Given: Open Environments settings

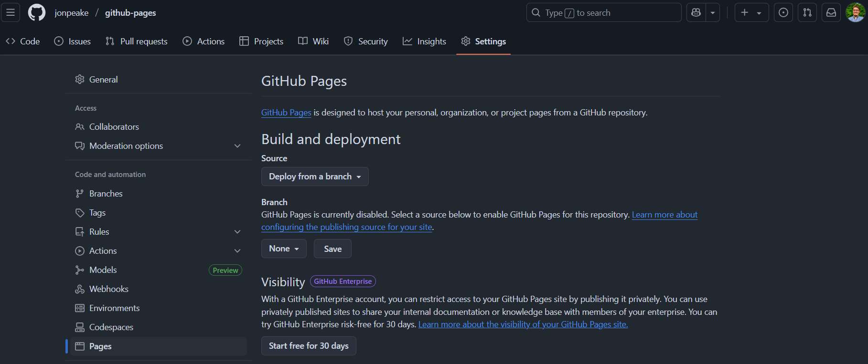Looking at the screenshot, I should click(159, 308).
